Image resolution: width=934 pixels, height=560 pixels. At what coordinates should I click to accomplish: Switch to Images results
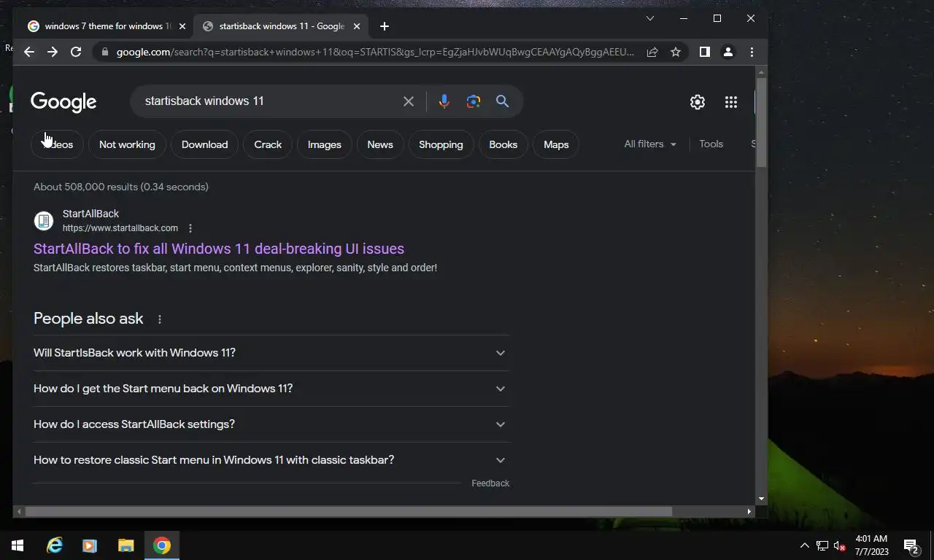pyautogui.click(x=324, y=144)
